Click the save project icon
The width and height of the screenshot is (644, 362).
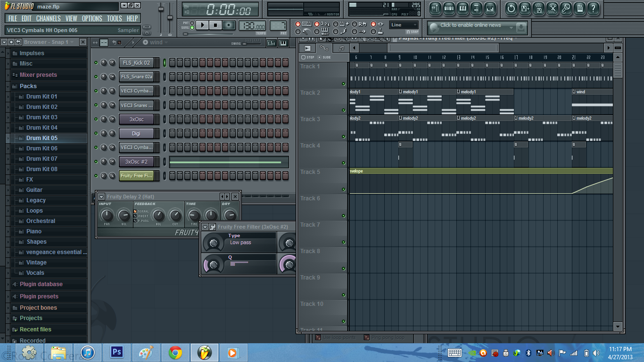click(525, 8)
